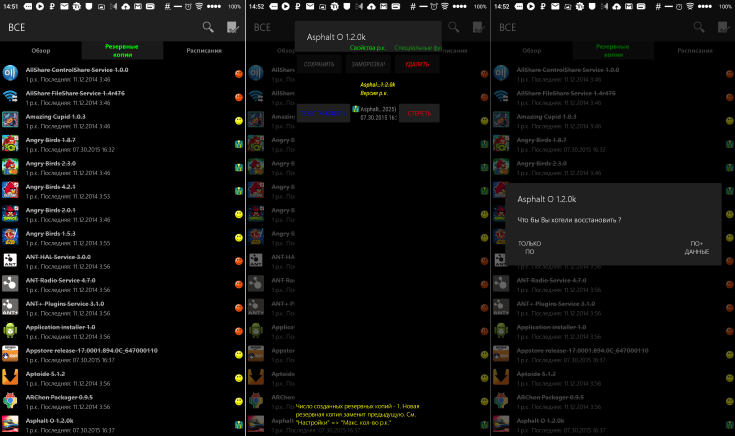
Task: Choose ТОЛЬКО ПО in the restore prompt
Action: tap(530, 248)
